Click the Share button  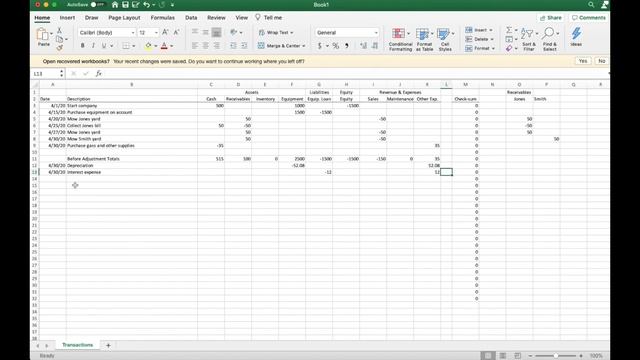(x=551, y=18)
